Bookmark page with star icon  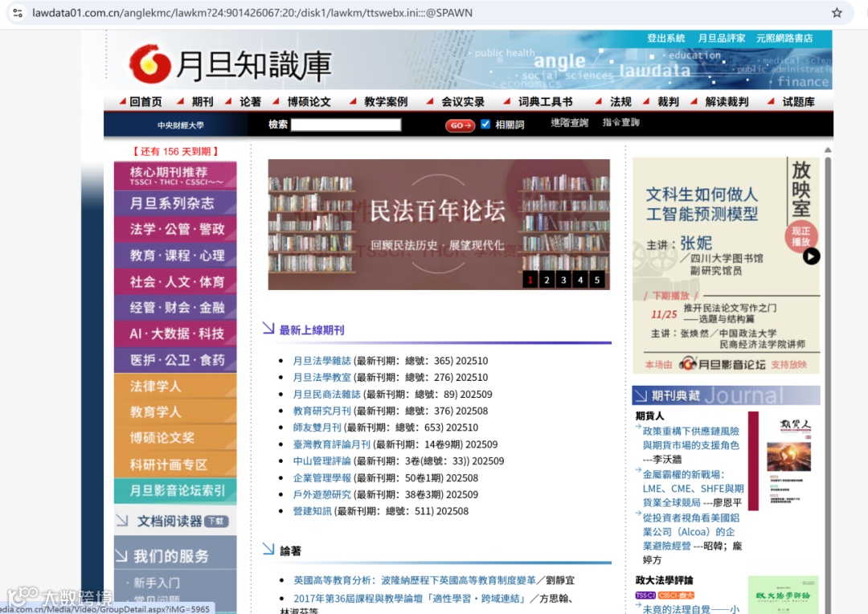[837, 13]
